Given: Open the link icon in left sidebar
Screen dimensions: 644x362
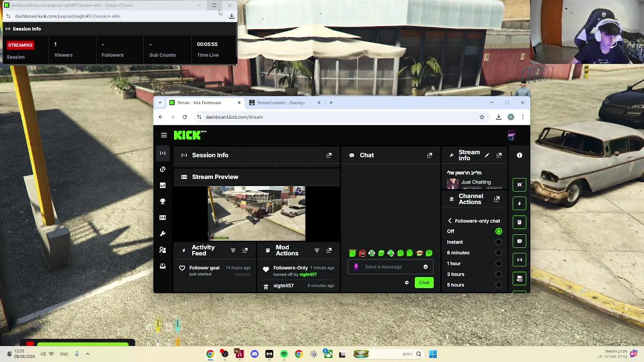Looking at the screenshot, I should point(163,169).
